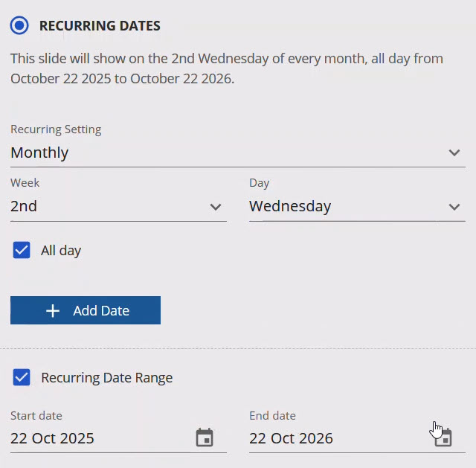
Task: Uncheck the All day checkbox
Action: coord(22,251)
